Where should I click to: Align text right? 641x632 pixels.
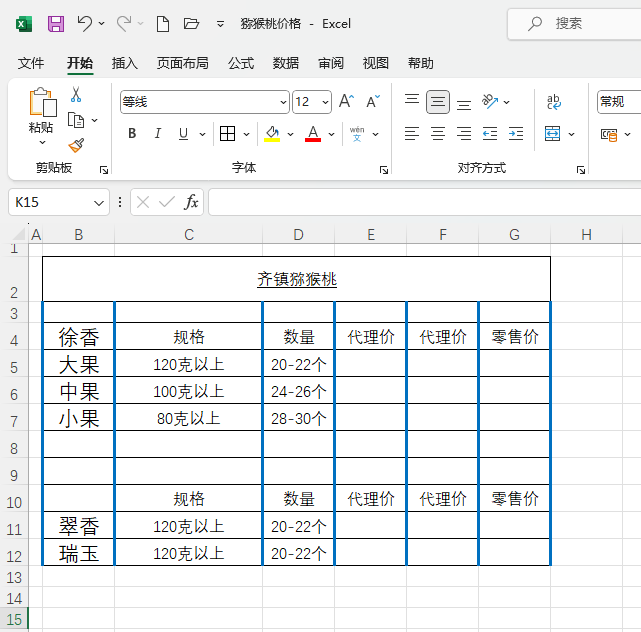(464, 133)
